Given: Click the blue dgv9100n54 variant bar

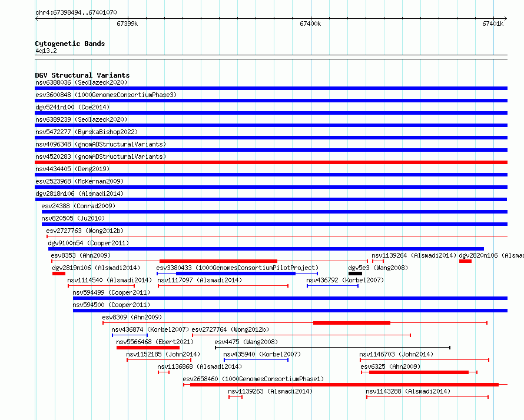Looking at the screenshot, I should 266,249.
